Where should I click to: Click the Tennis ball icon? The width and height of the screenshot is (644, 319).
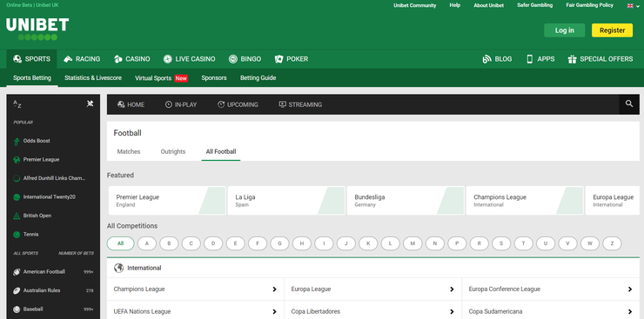click(x=17, y=235)
